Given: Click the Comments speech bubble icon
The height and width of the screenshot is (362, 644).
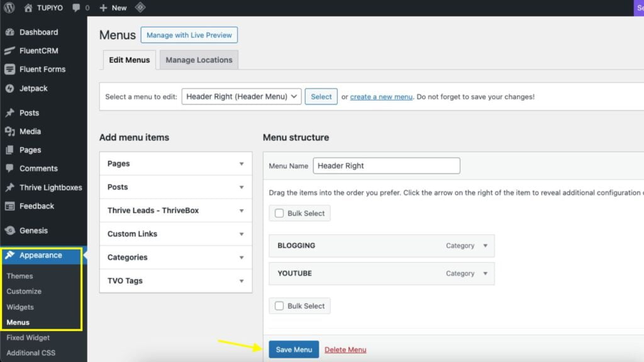Looking at the screenshot, I should tap(10, 168).
